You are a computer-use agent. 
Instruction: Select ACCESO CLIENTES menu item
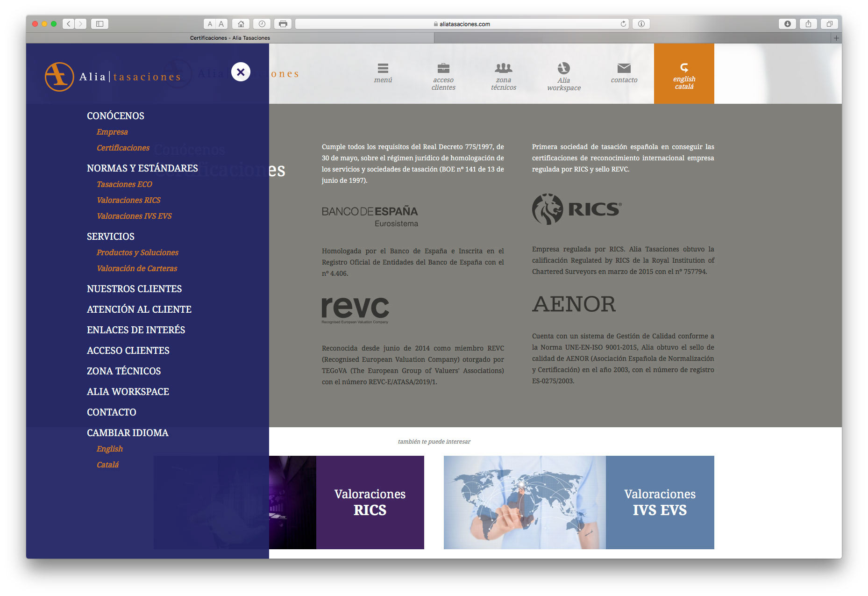click(128, 351)
